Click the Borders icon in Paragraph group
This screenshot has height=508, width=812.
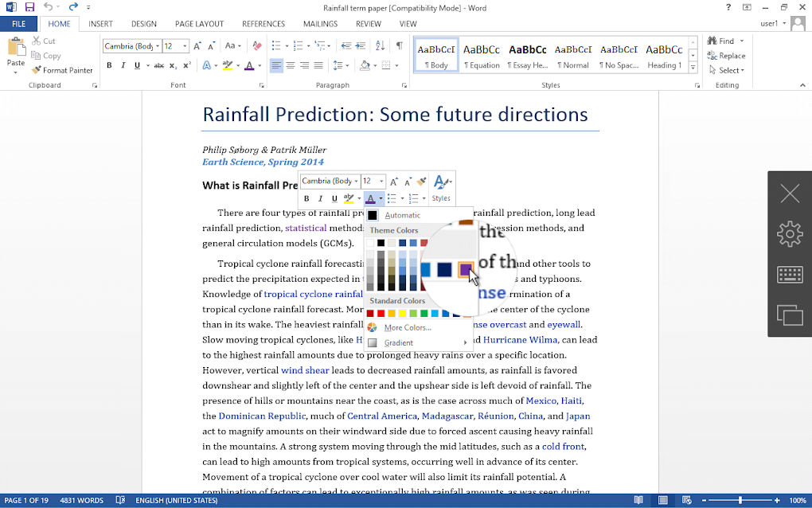coord(386,65)
